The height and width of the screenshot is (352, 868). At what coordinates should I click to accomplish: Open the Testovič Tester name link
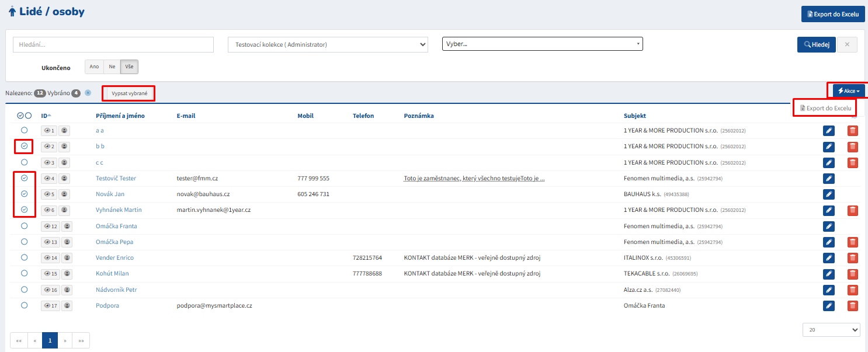point(116,178)
